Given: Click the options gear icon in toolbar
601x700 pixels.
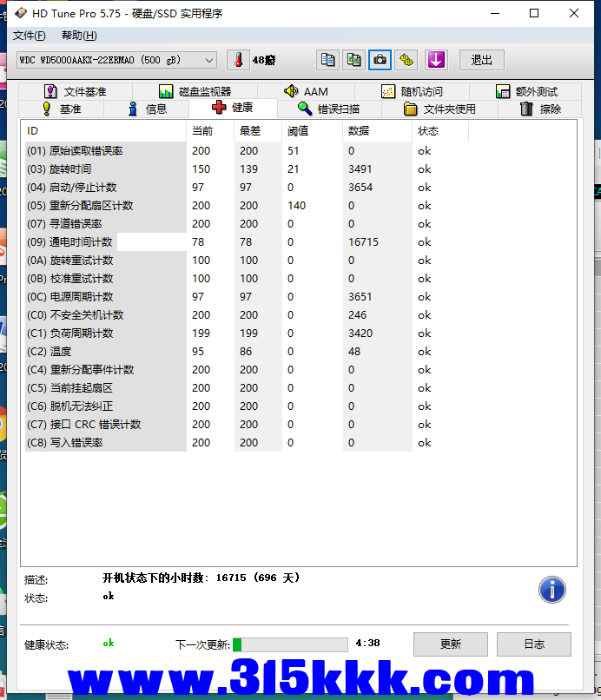Looking at the screenshot, I should pos(406,60).
